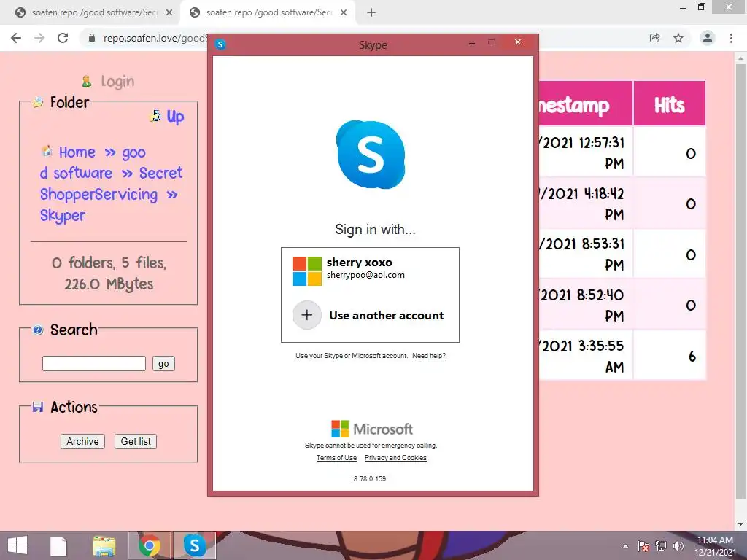This screenshot has width=747, height=560.
Task: Go Up one folder level
Action: [x=175, y=116]
